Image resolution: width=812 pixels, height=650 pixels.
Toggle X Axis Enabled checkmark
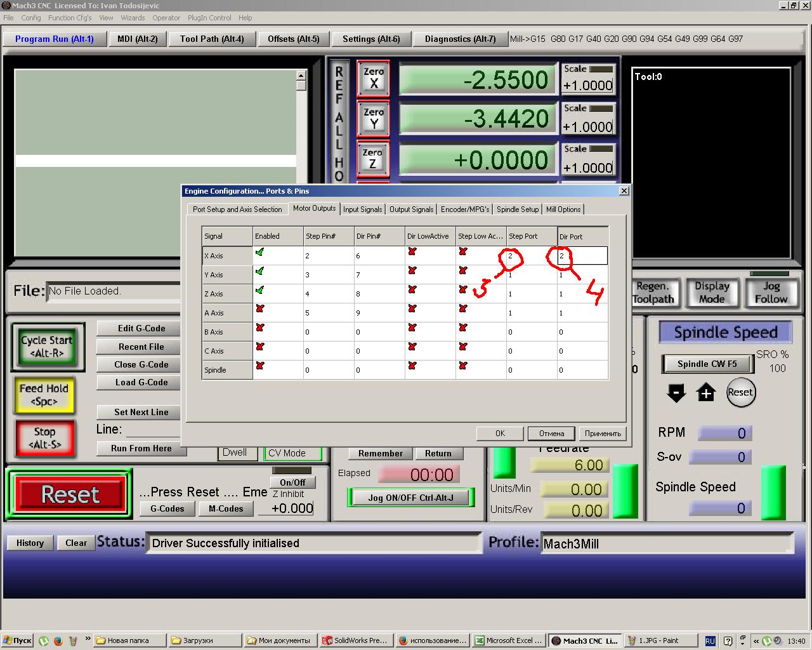(259, 253)
